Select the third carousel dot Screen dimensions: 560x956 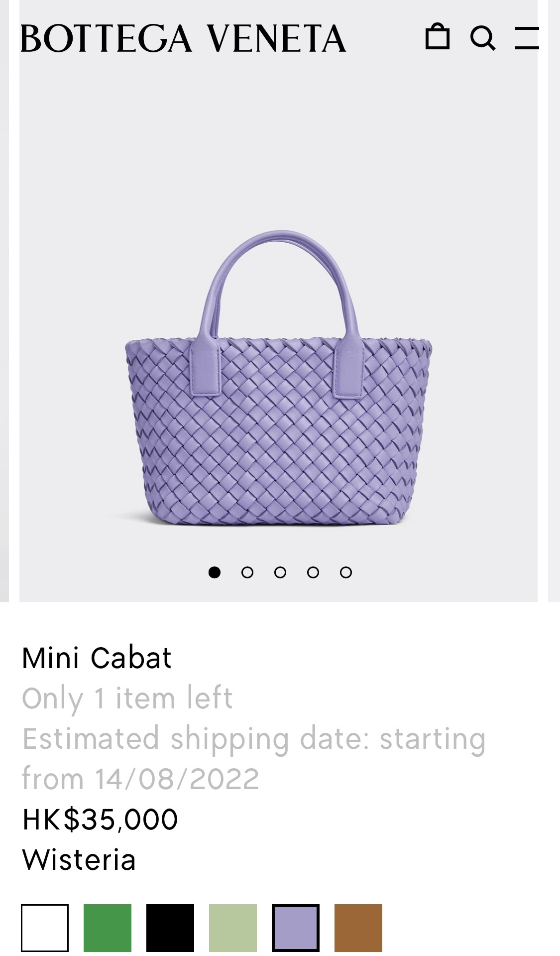pos(280,572)
